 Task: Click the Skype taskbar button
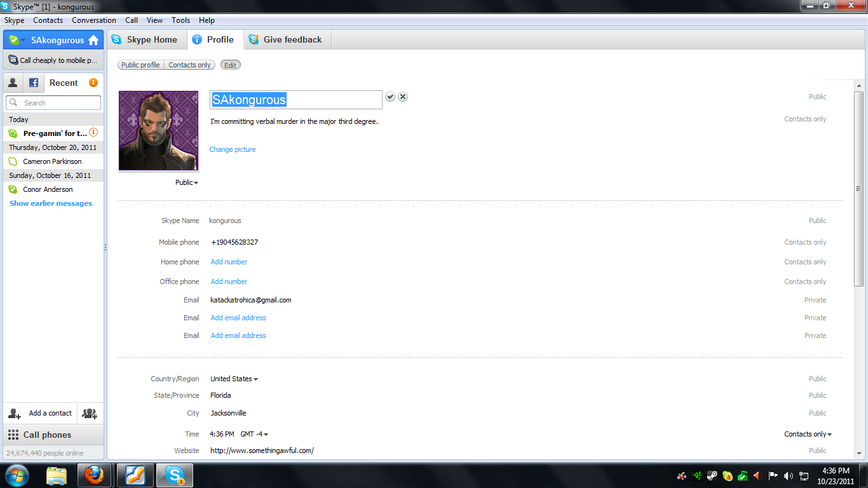[x=174, y=475]
